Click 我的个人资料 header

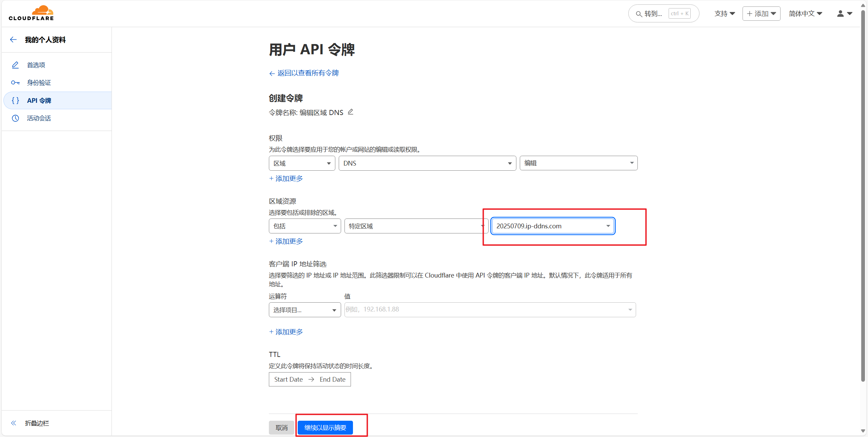pos(45,40)
